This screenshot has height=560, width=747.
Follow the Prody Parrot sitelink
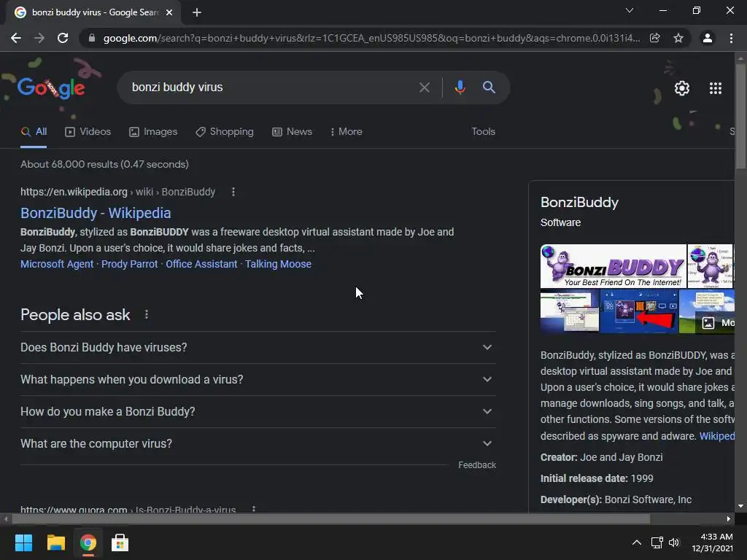click(129, 264)
